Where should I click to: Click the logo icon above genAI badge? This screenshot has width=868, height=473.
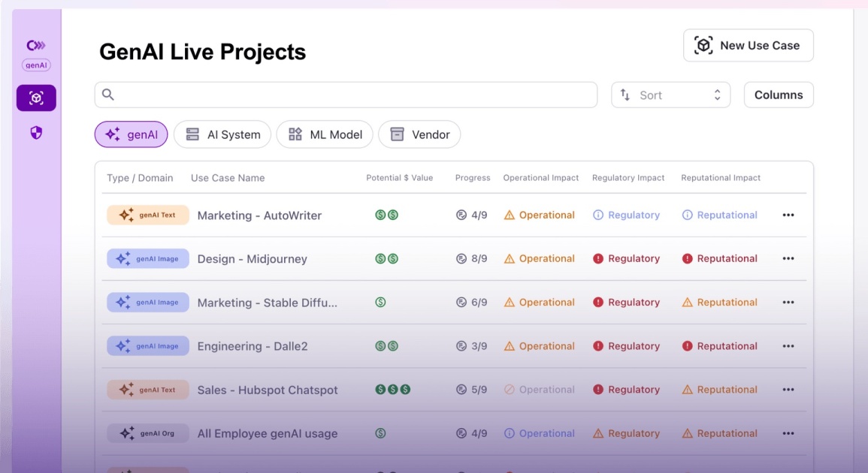(x=36, y=46)
